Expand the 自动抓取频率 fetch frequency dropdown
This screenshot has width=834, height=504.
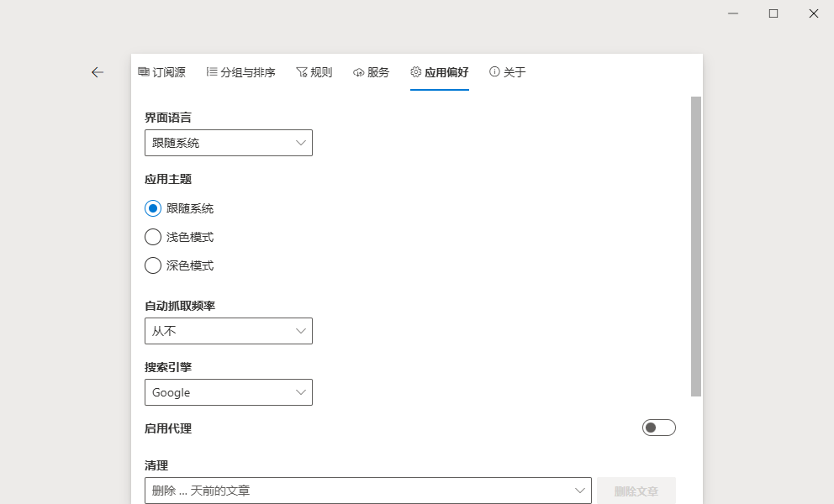click(x=300, y=331)
